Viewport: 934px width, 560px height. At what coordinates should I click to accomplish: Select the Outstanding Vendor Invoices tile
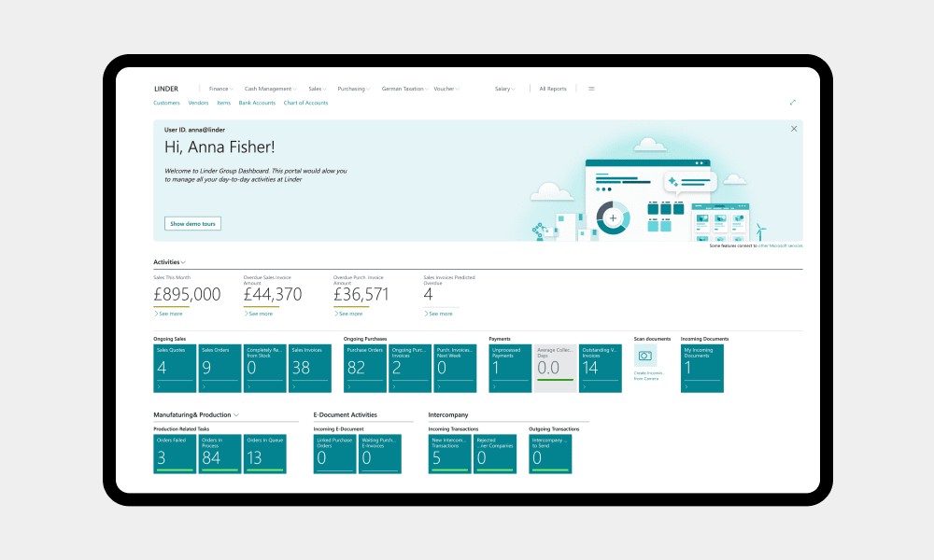(600, 368)
